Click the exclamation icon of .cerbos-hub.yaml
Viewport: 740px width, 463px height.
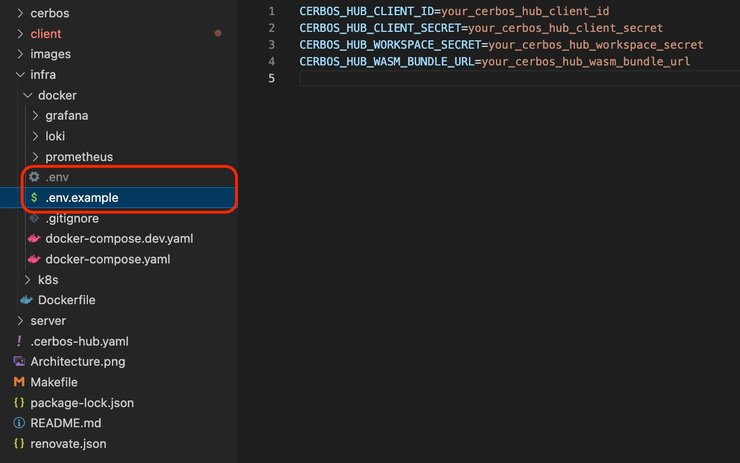(x=19, y=341)
